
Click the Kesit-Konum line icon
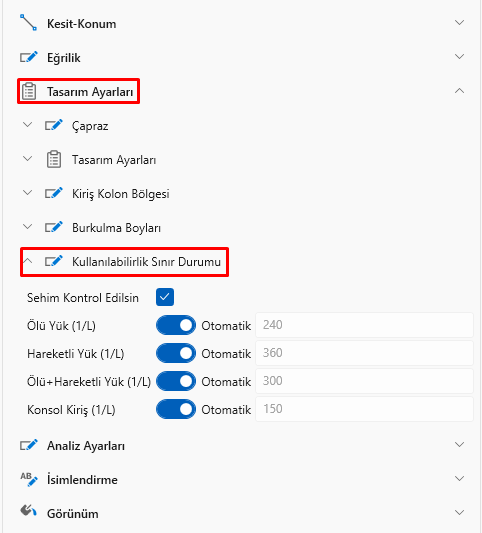point(28,23)
